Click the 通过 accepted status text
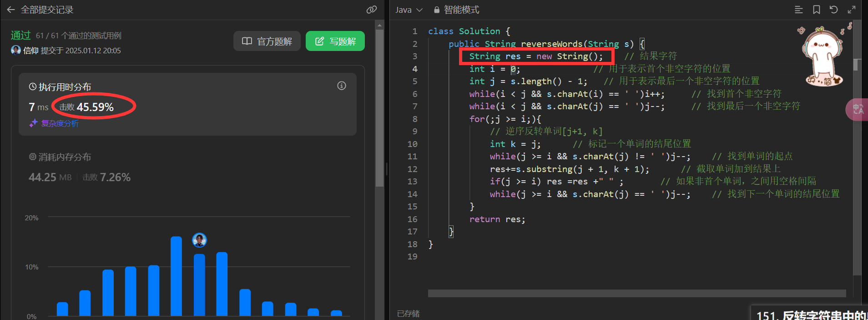The image size is (868, 320). (20, 35)
